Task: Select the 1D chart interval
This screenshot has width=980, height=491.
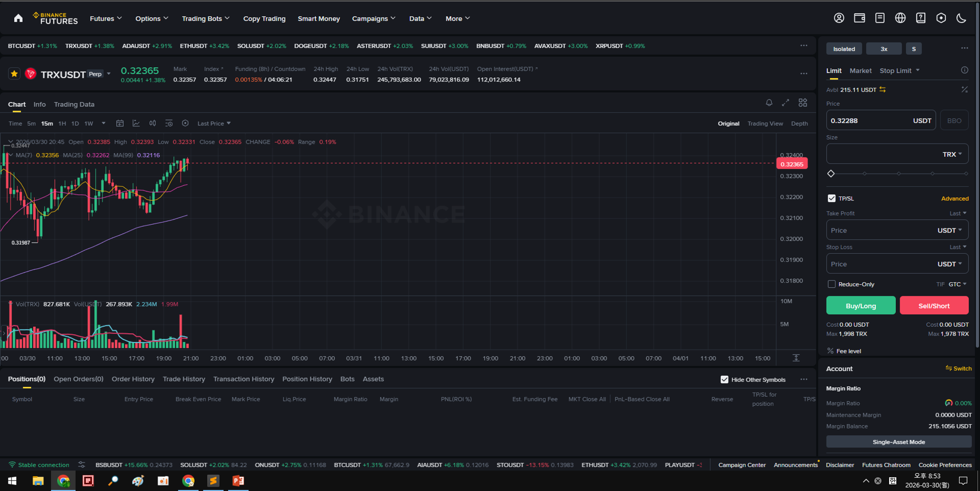Action: point(75,124)
